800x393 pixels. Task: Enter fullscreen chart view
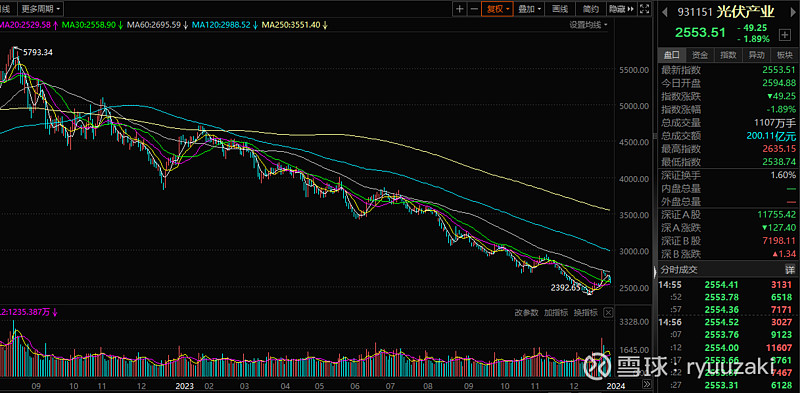[x=644, y=9]
